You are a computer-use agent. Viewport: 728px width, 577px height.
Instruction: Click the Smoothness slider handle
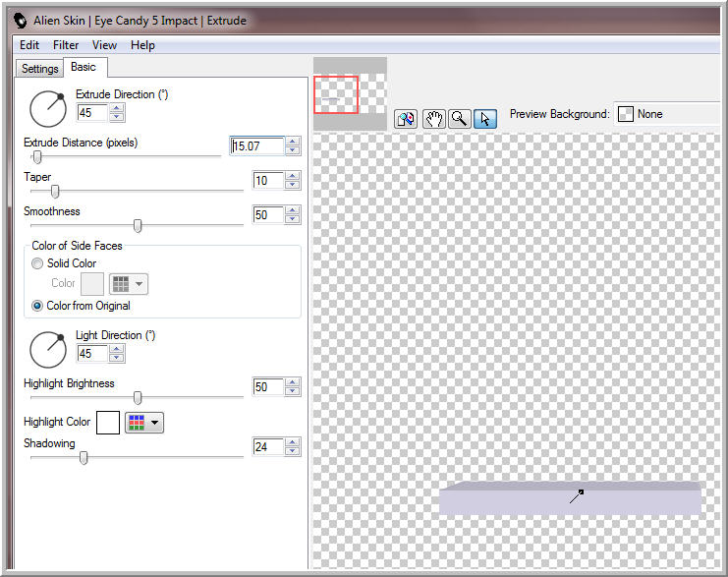(x=138, y=225)
